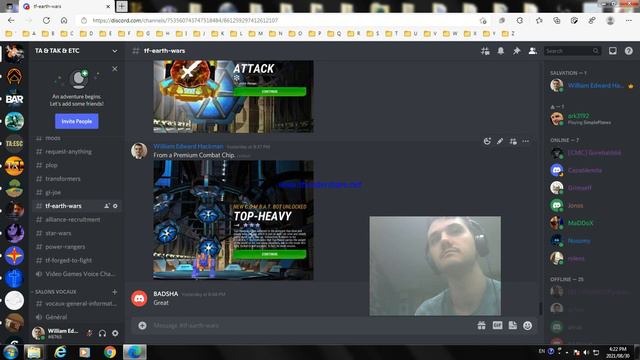Open the Discord inbox icon
The width and height of the screenshot is (640, 360).
click(613, 51)
